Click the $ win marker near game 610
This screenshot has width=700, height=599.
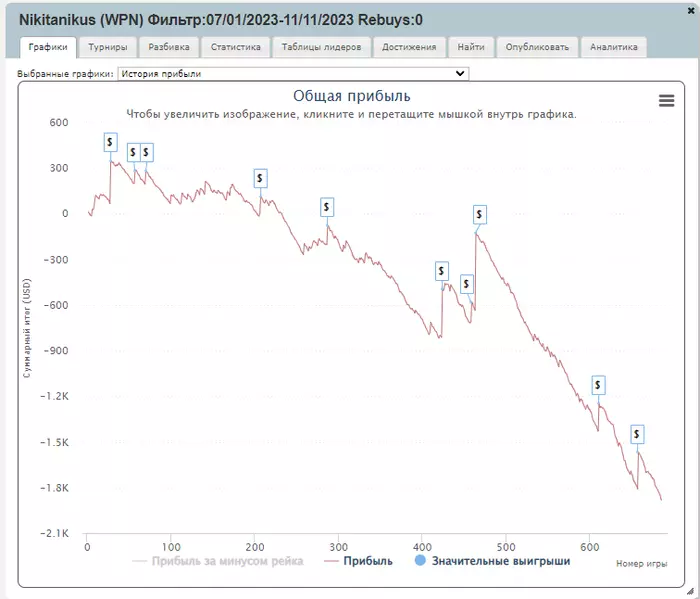(598, 385)
